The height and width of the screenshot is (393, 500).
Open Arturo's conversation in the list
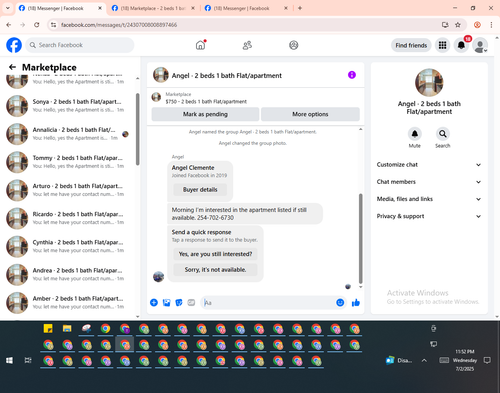pos(68,190)
